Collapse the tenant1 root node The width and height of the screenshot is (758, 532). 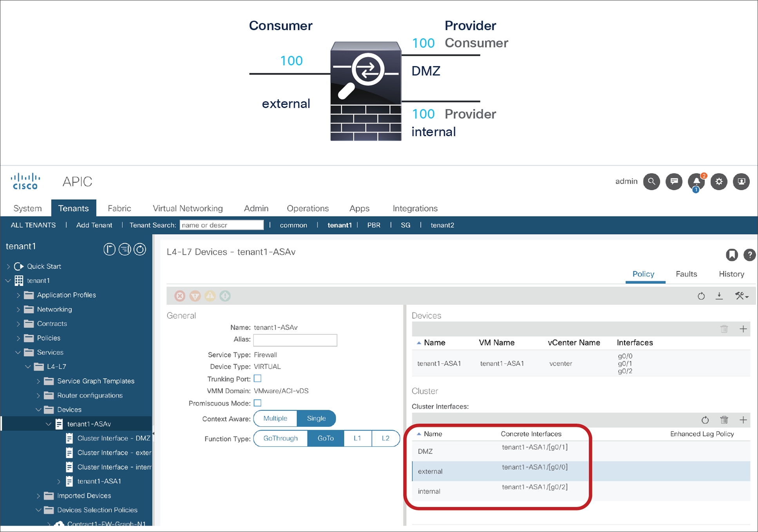click(8, 281)
